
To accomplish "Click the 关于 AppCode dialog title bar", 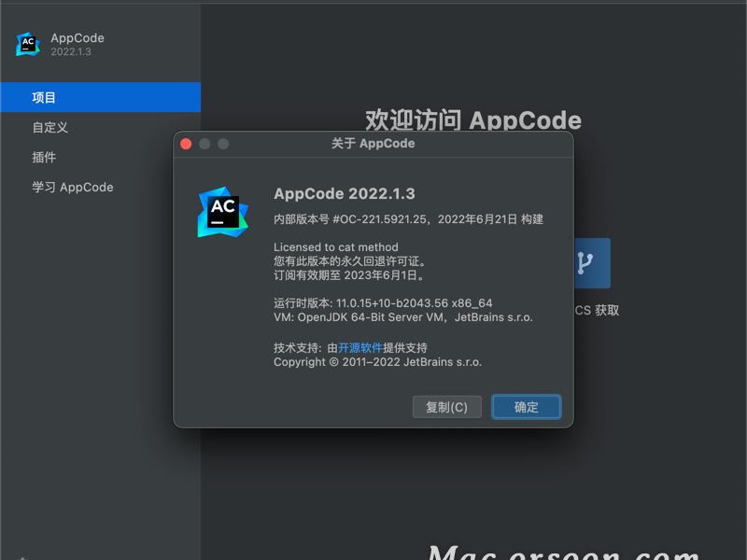I will [x=373, y=144].
